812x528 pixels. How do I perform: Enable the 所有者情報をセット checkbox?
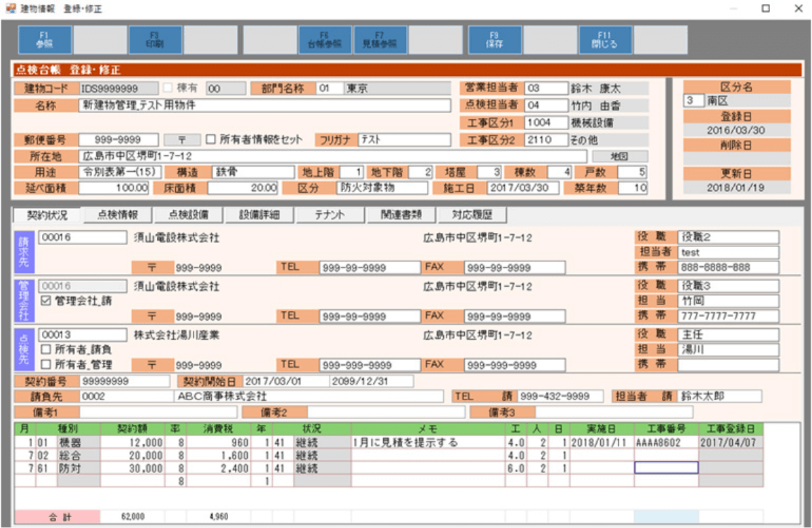click(x=210, y=139)
